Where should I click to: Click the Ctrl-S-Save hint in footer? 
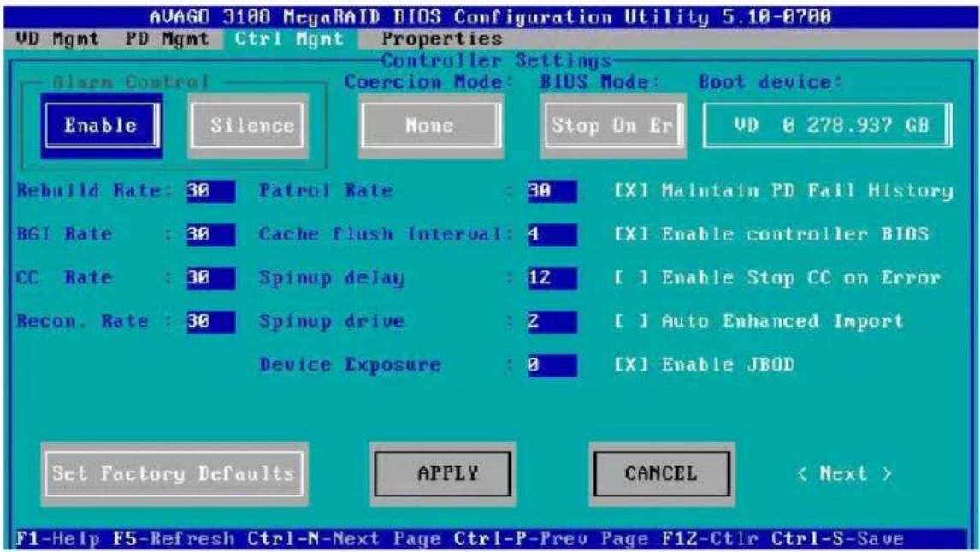(837, 539)
